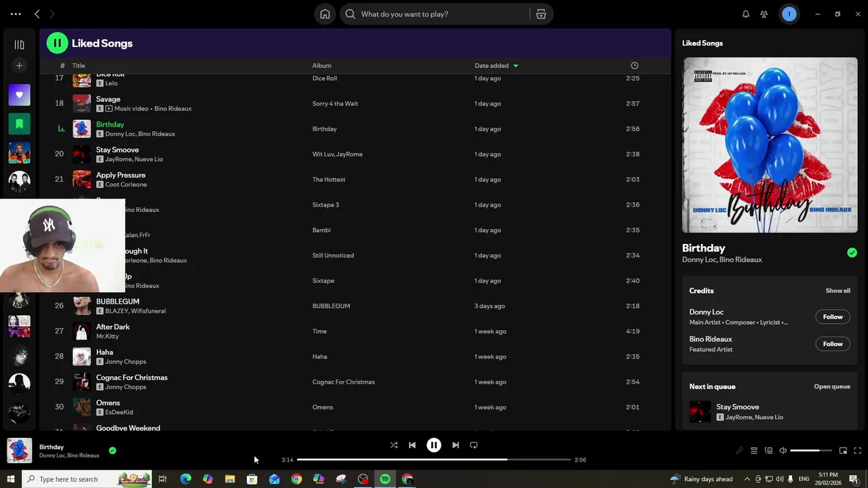Open the Rainy days ahead weather widget

pos(701,479)
